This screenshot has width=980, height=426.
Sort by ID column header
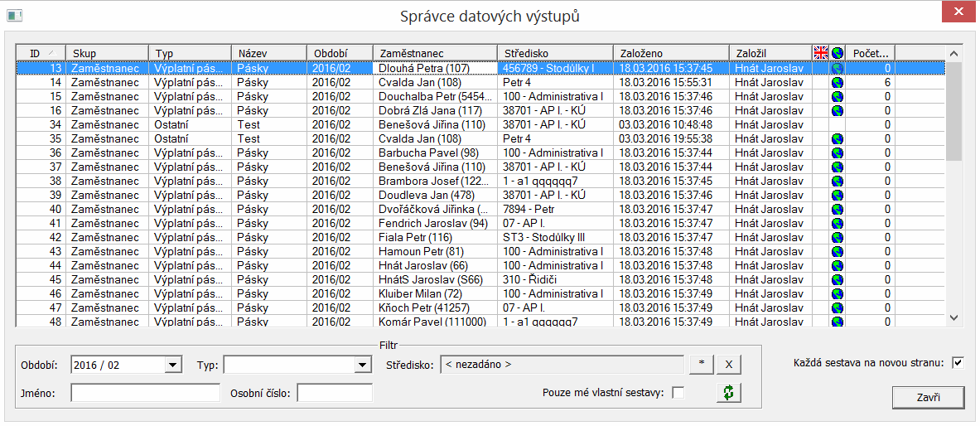pos(41,53)
